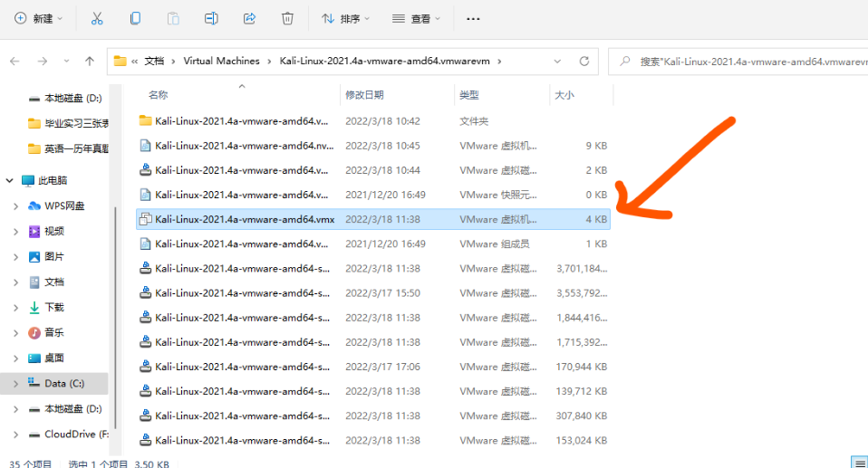Select the 153,024 KB disk file
Screen dimensions: 868x468
pos(373,440)
